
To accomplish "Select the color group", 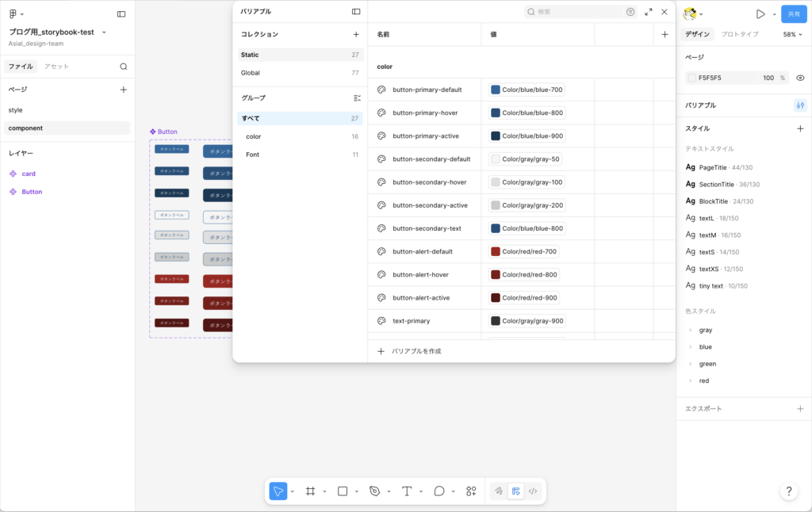I will [x=301, y=136].
